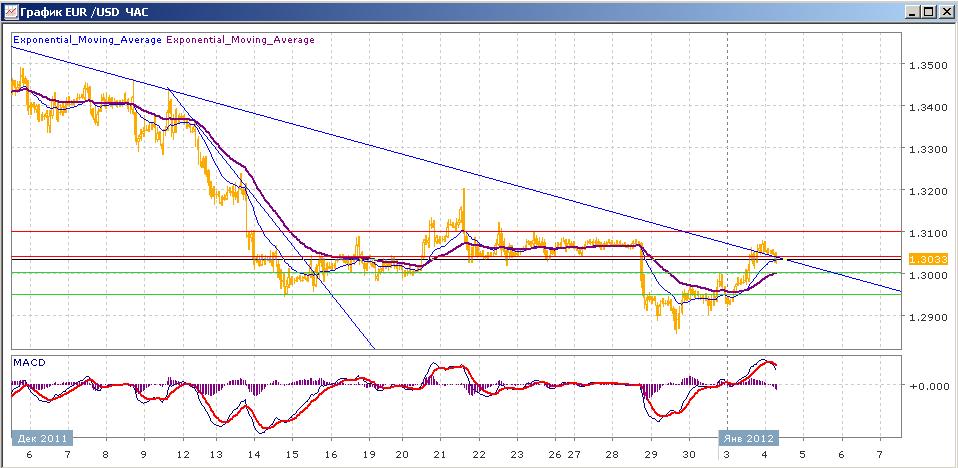Click date label 29 on time axis
Screen dimensions: 958x468
tap(651, 456)
